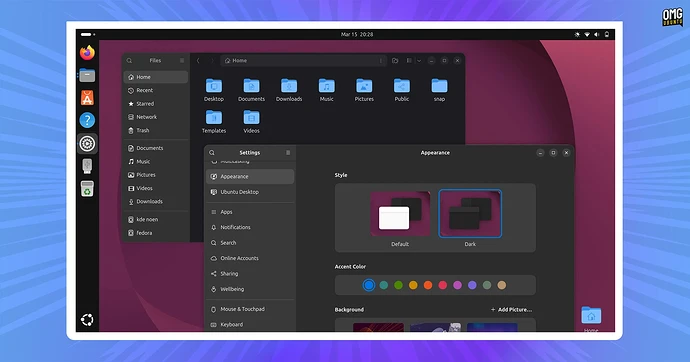Open the Notifications settings panel

(x=250, y=227)
